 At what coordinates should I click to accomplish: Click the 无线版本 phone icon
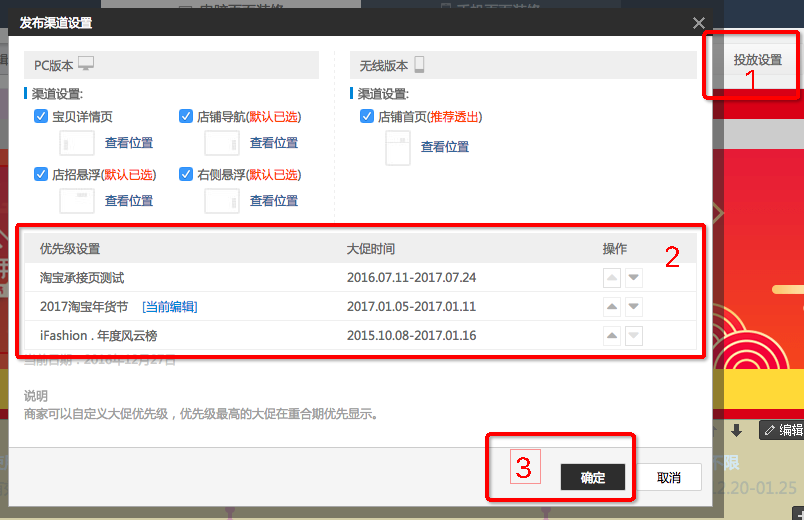(419, 64)
